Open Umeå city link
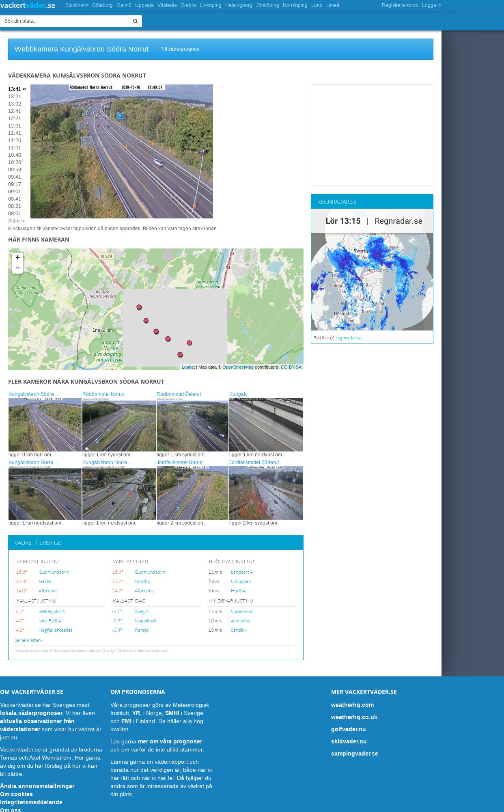 coord(333,5)
